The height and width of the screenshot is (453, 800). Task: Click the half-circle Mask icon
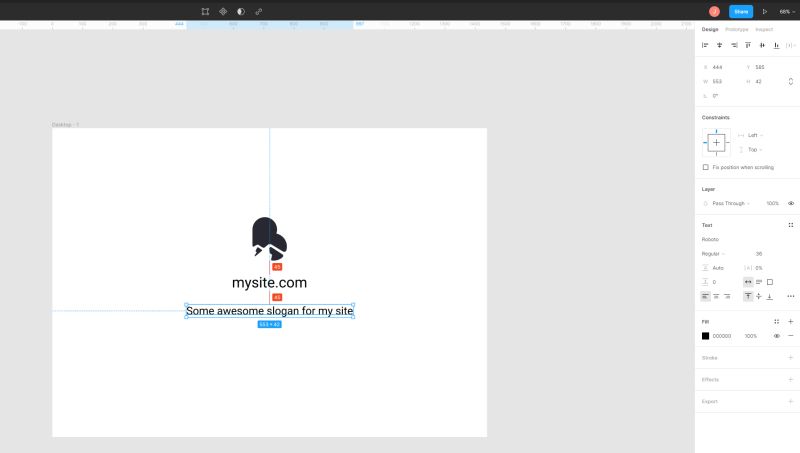click(x=241, y=11)
